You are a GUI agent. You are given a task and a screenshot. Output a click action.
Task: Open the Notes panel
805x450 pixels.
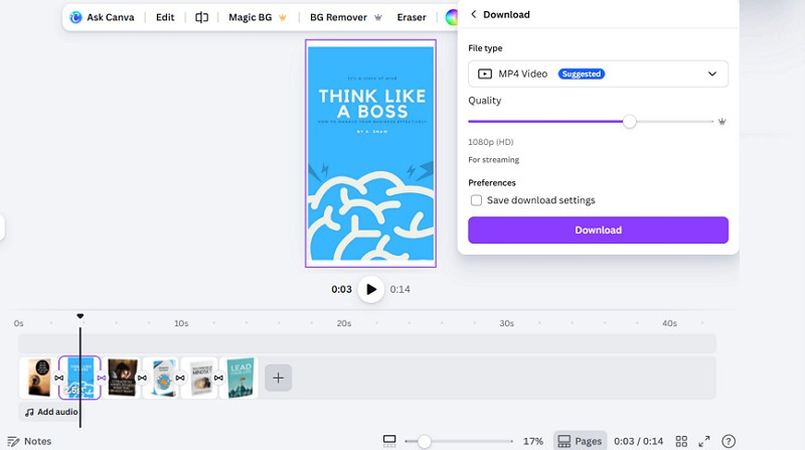pos(30,441)
